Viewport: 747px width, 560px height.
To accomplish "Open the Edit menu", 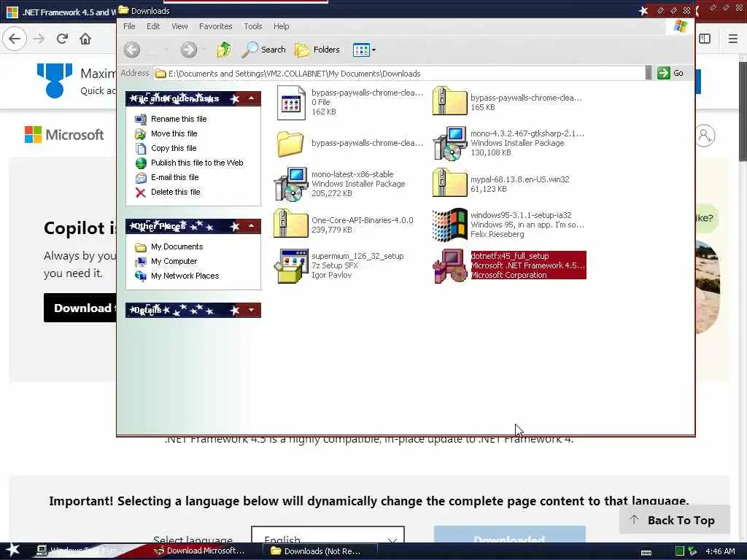I will [153, 26].
